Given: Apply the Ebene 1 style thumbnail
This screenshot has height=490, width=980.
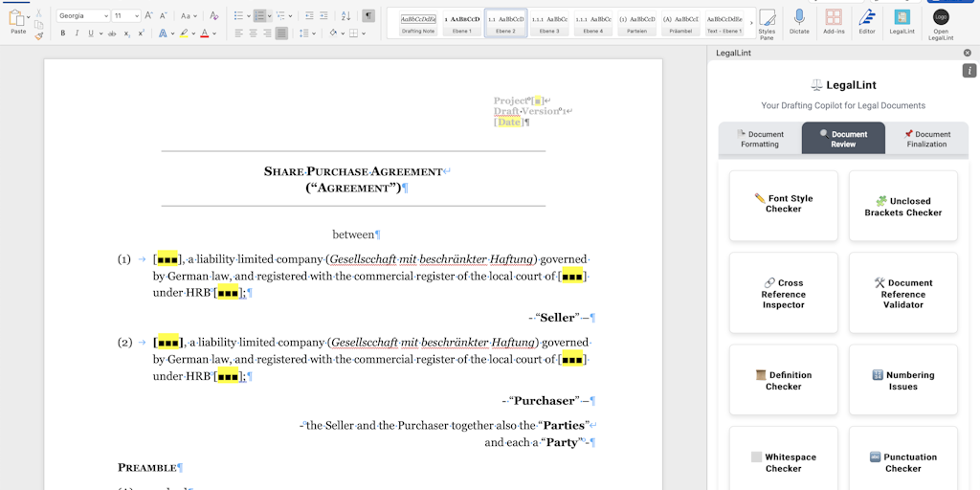Looking at the screenshot, I should [463, 22].
